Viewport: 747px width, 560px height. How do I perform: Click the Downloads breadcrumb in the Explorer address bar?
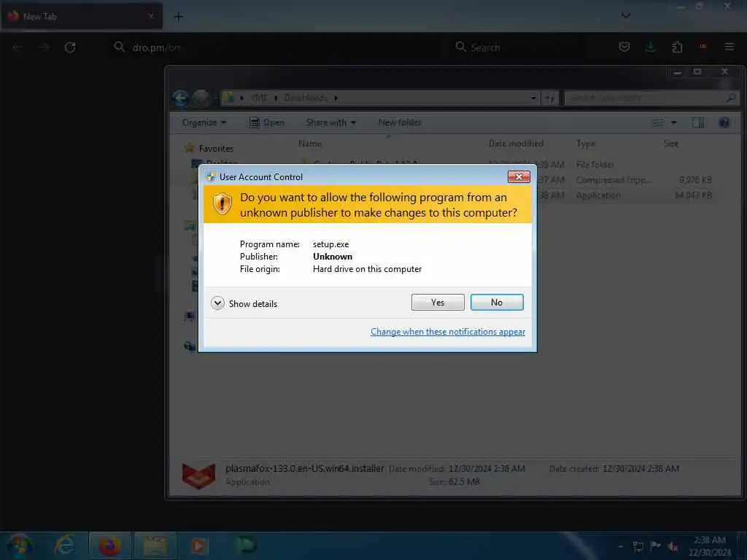point(306,98)
